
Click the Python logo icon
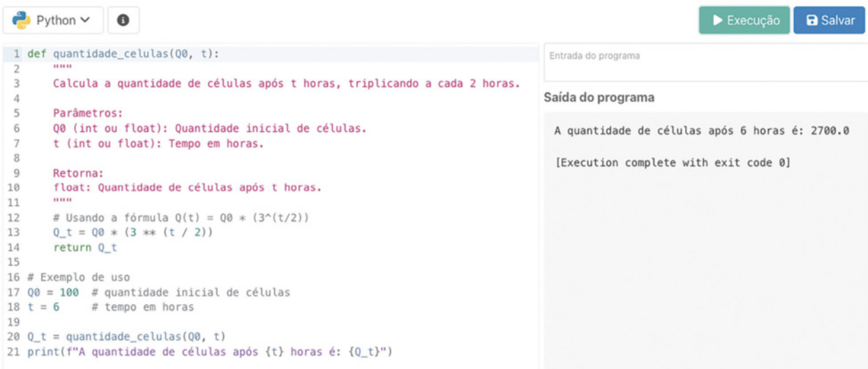coord(22,20)
